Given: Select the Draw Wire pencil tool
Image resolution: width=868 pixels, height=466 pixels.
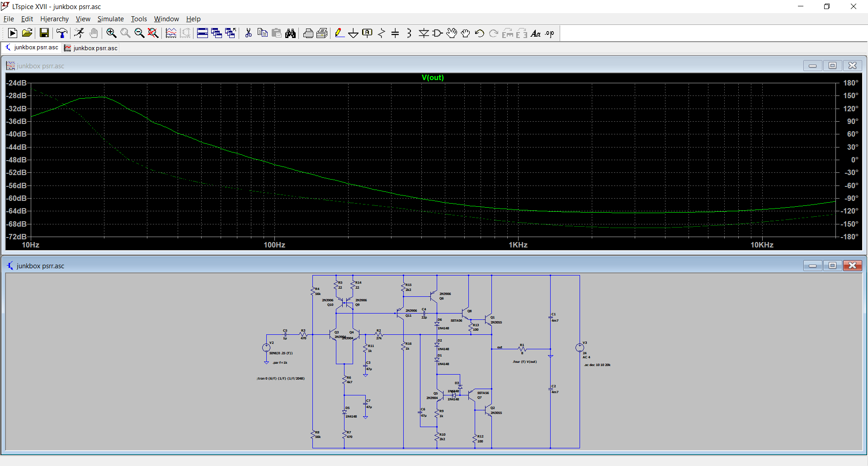Looking at the screenshot, I should click(339, 33).
